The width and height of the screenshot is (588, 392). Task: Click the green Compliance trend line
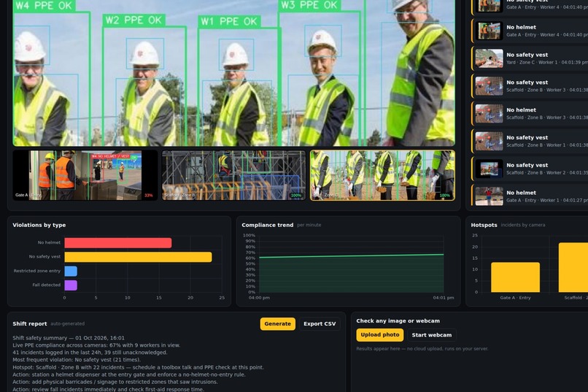352,255
